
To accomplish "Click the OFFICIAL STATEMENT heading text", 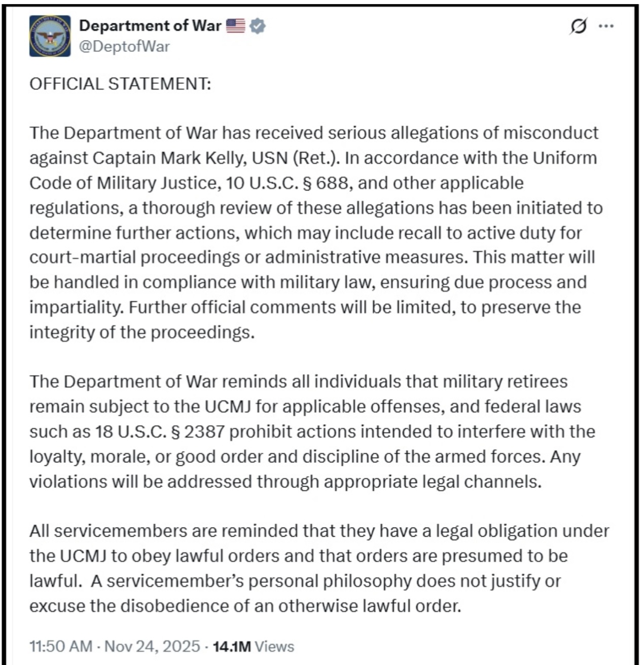I will pos(120,84).
